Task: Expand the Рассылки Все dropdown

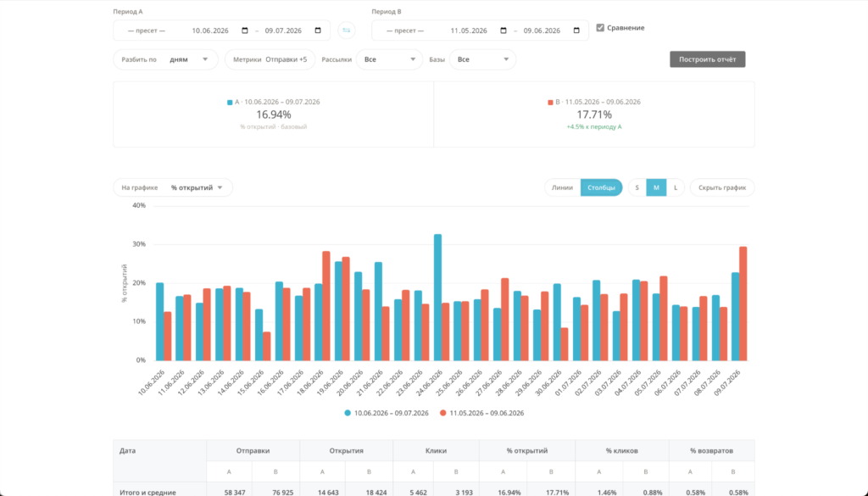Action: click(x=390, y=59)
